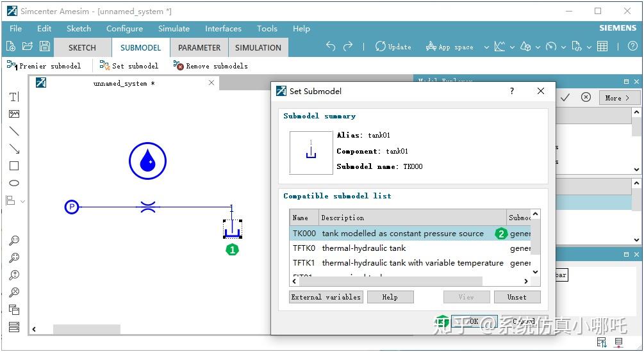Open the Edit menu
Screen dimensions: 644x352
(x=44, y=28)
